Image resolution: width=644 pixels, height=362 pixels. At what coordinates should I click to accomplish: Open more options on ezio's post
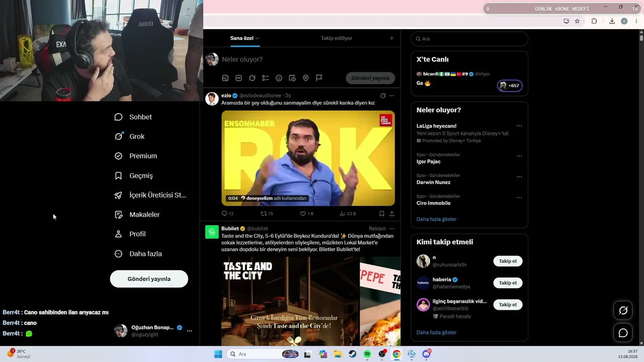[x=392, y=96]
